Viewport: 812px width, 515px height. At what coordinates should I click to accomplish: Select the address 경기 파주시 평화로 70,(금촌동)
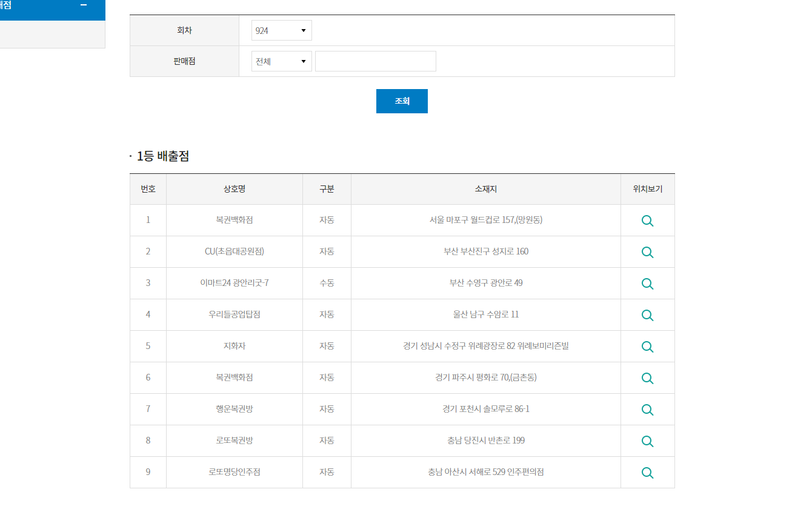coord(486,377)
